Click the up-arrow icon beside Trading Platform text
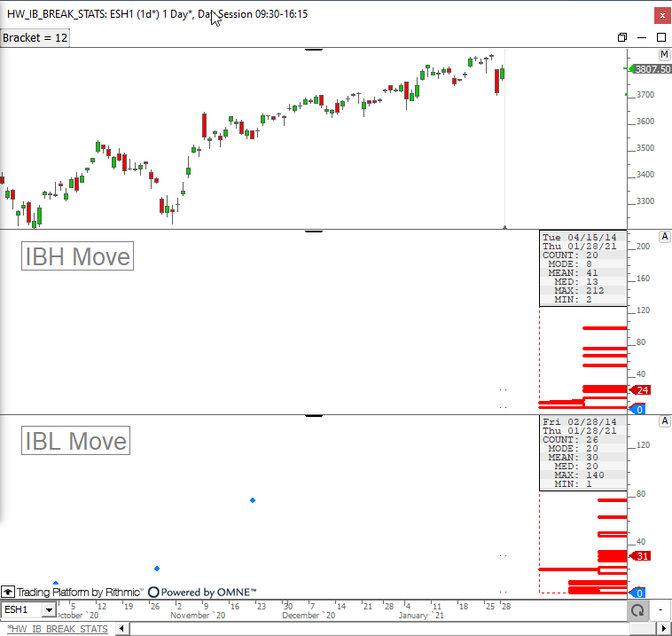 [x=8, y=592]
